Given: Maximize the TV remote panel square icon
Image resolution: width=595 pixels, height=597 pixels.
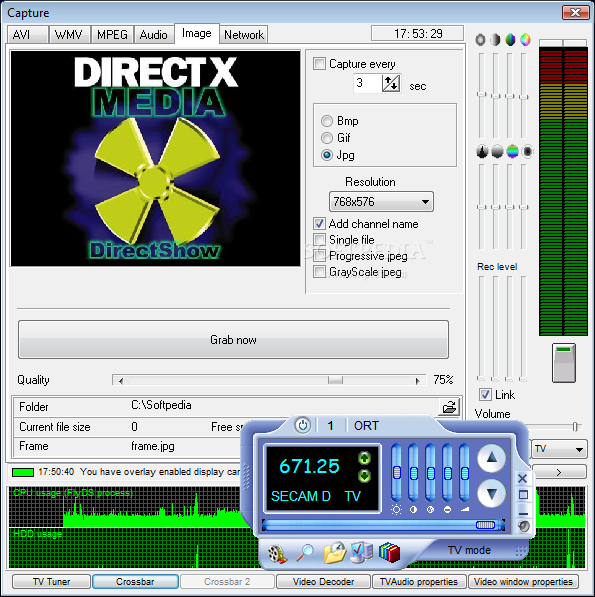Looking at the screenshot, I should (523, 495).
